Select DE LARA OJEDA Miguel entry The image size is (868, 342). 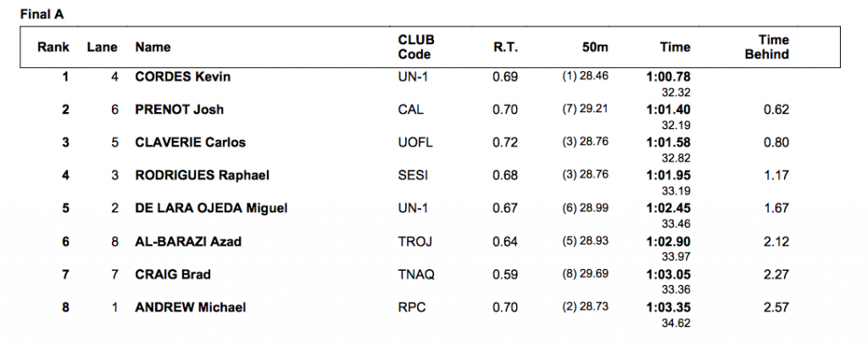pyautogui.click(x=211, y=209)
